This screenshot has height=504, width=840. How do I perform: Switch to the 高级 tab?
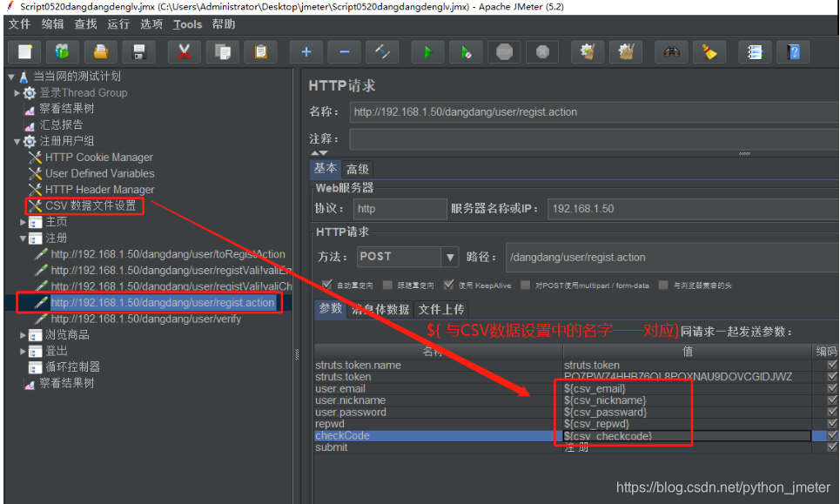point(358,169)
